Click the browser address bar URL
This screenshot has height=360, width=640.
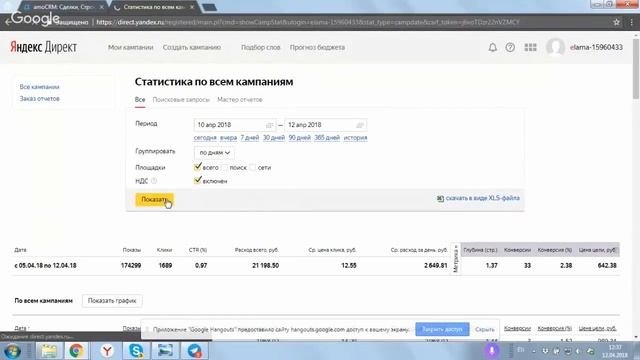[308, 22]
